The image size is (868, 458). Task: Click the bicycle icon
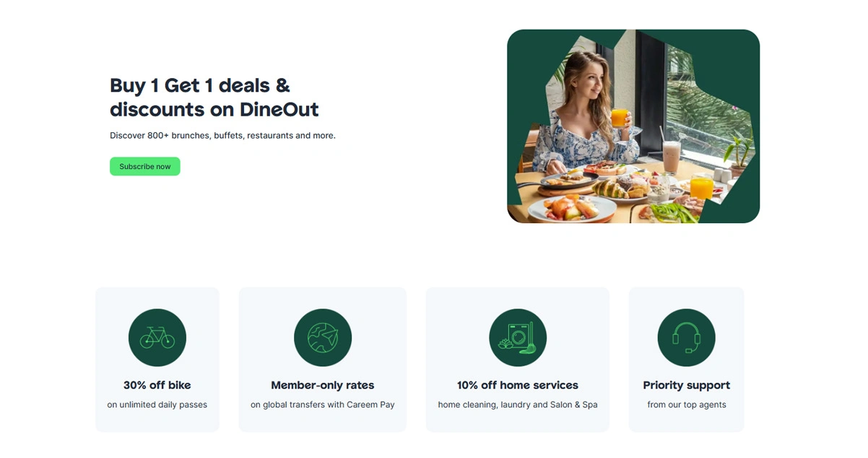tap(157, 337)
